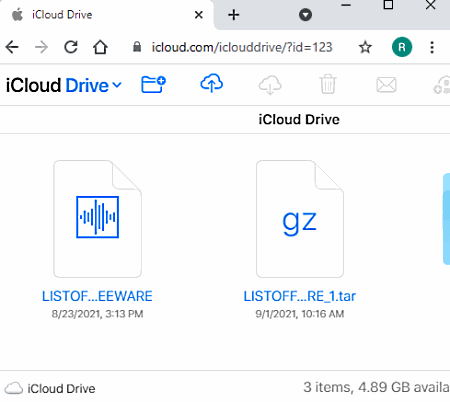The height and width of the screenshot is (402, 450).
Task: Click the envelope Email icon
Action: [386, 85]
